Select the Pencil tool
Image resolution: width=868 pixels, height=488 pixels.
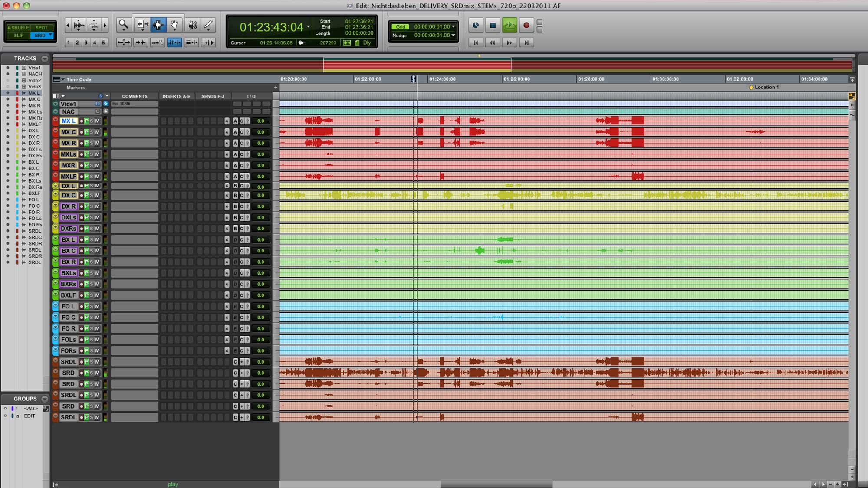pyautogui.click(x=208, y=25)
